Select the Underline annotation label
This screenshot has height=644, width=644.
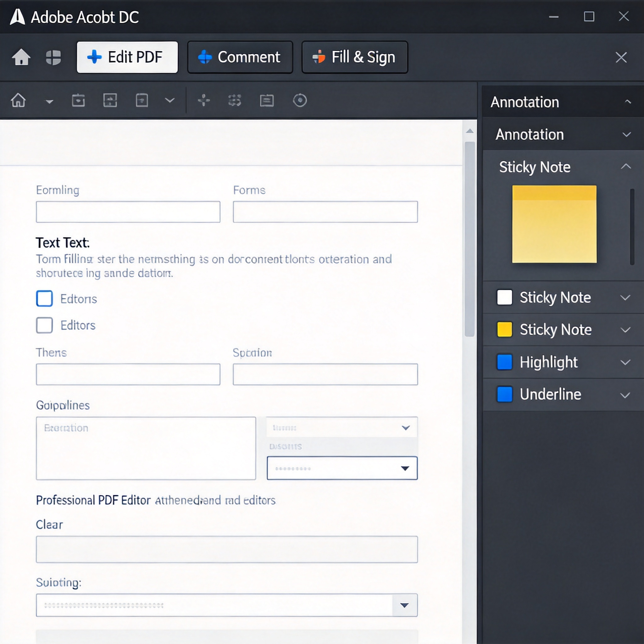coord(550,394)
